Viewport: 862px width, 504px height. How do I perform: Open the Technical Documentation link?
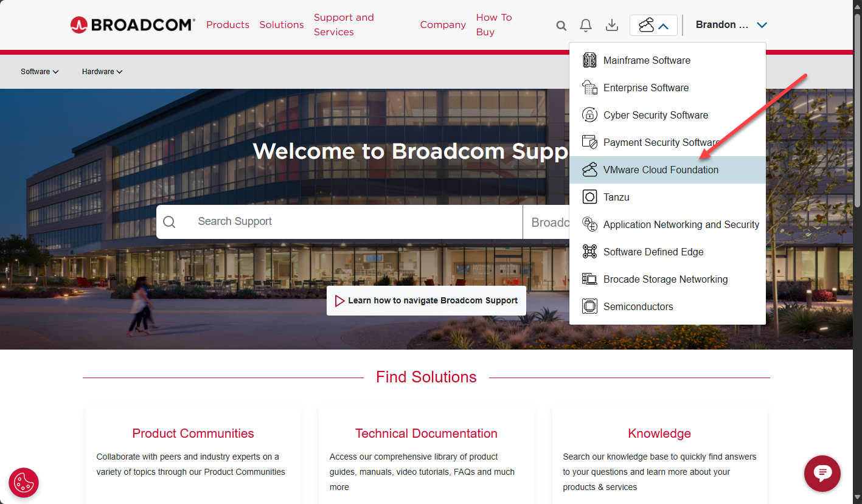click(426, 433)
